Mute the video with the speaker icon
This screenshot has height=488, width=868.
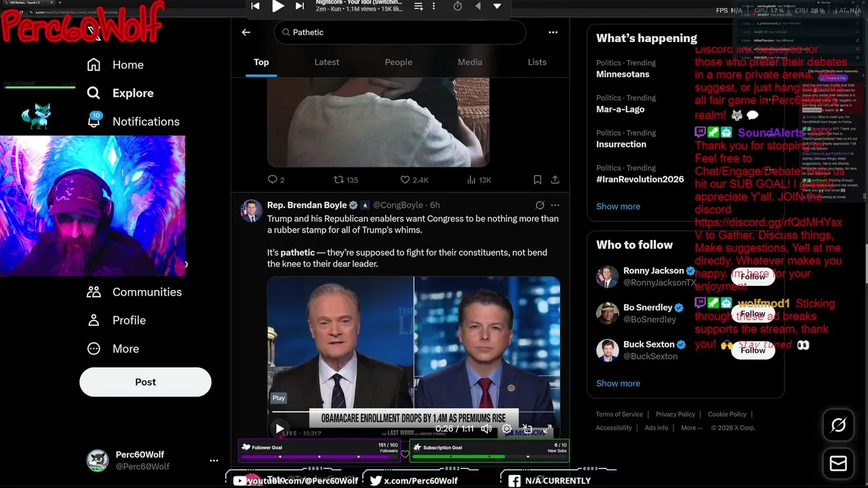click(x=486, y=428)
